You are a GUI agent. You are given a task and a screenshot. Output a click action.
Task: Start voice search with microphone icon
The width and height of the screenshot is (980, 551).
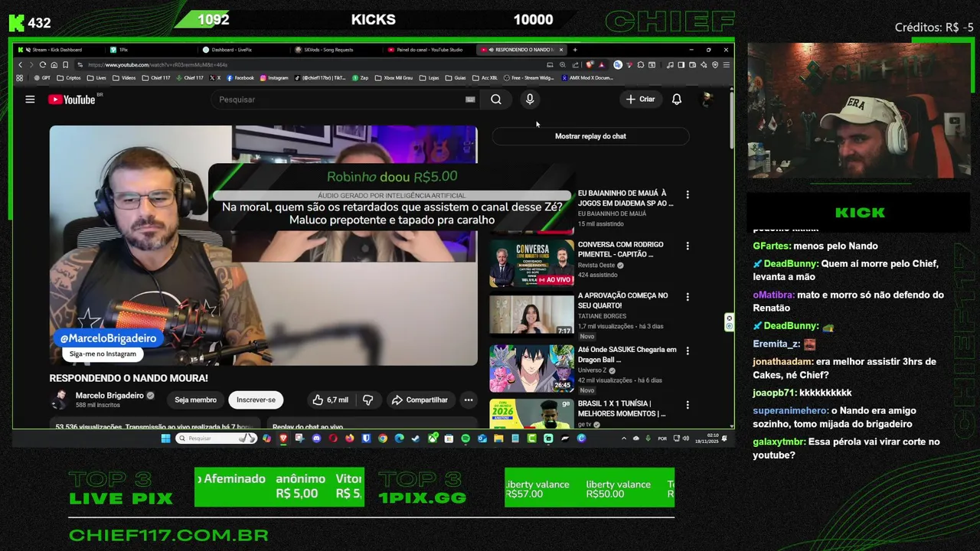click(x=530, y=99)
